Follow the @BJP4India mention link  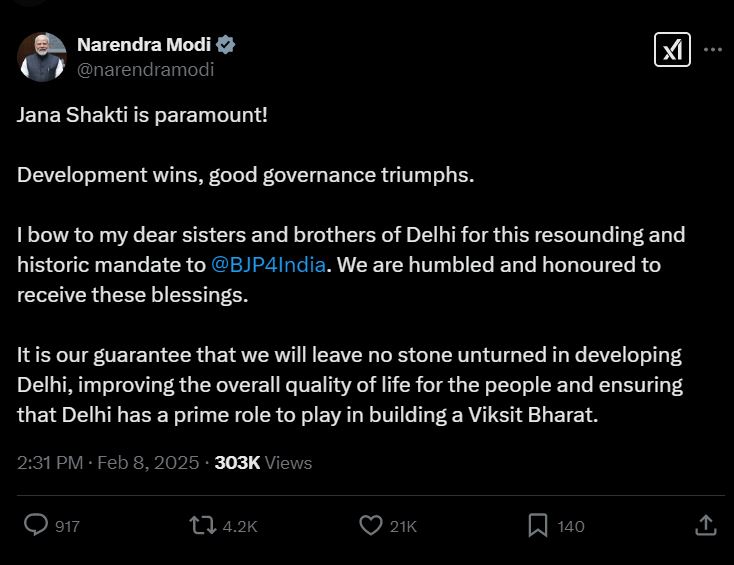point(268,265)
